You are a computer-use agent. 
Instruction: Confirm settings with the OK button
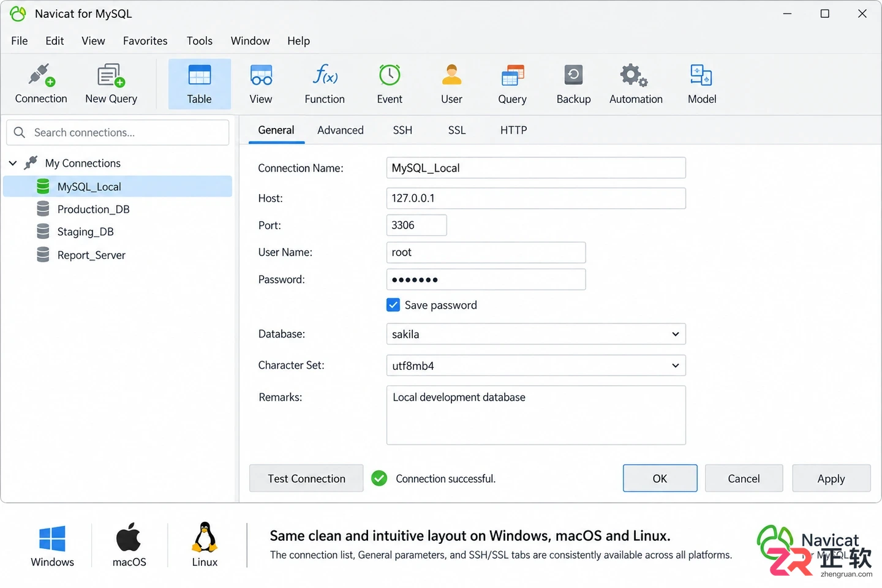[660, 478]
